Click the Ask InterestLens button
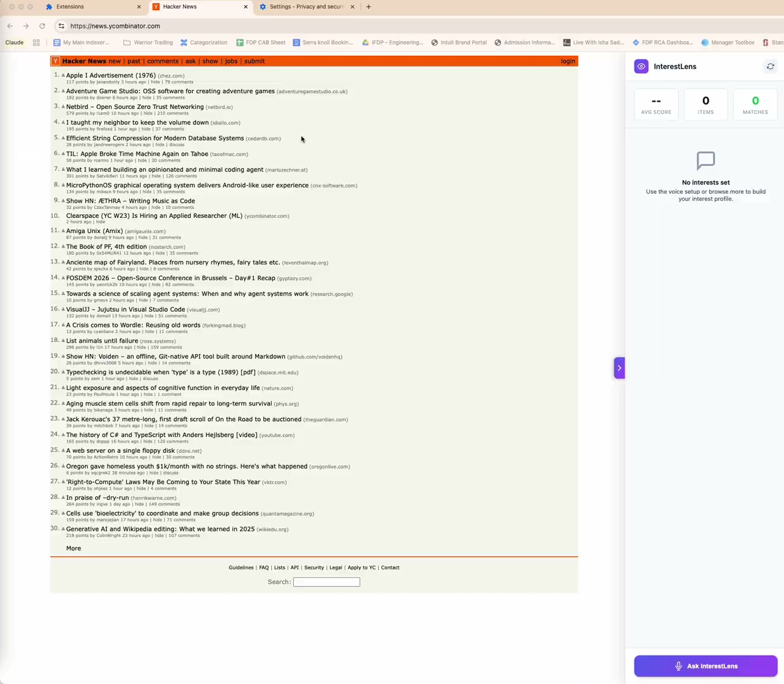The width and height of the screenshot is (784, 684). tap(705, 666)
